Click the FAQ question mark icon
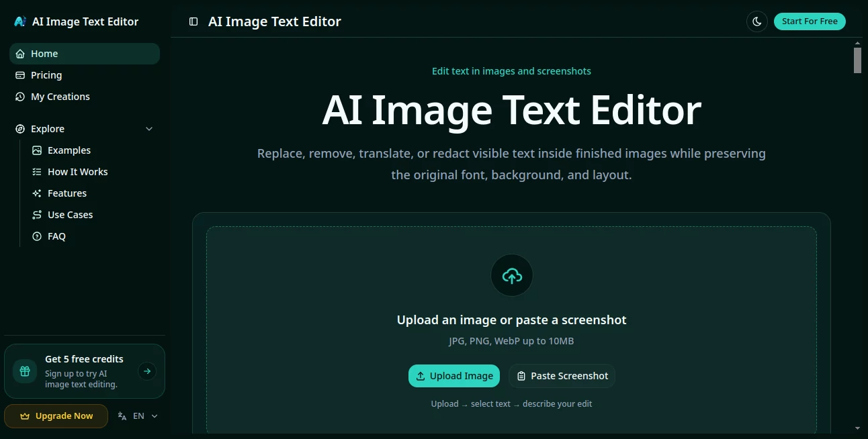 (x=37, y=236)
